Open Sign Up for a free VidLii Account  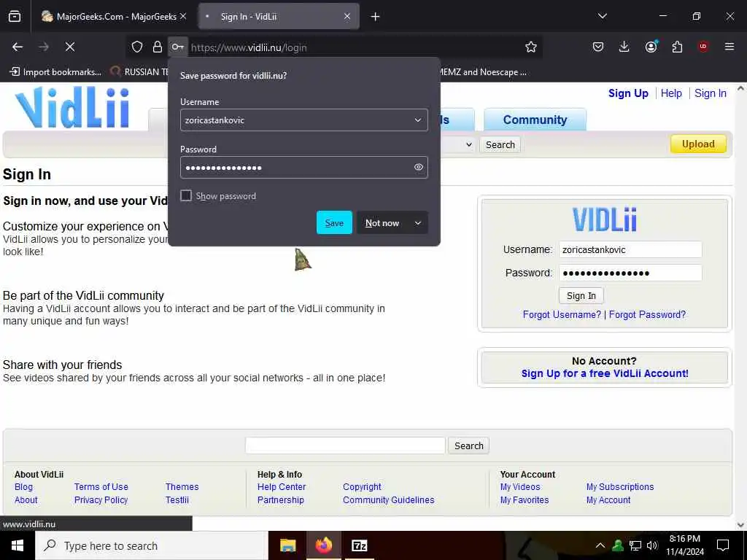(605, 373)
